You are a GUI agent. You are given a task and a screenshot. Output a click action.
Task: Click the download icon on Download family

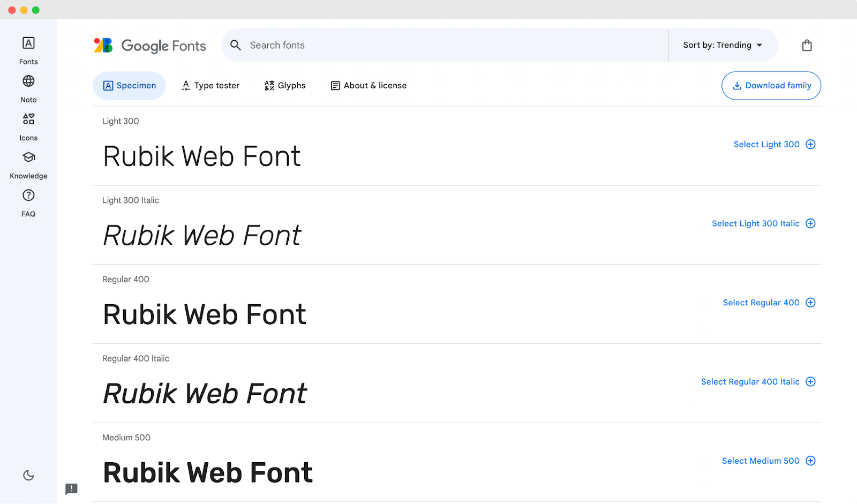pos(738,86)
